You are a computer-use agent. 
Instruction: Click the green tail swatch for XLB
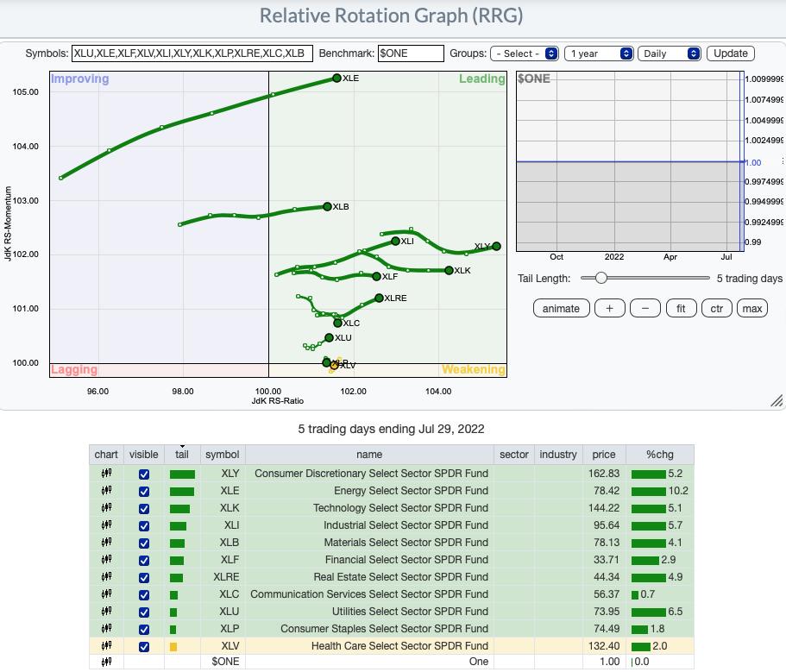(177, 543)
